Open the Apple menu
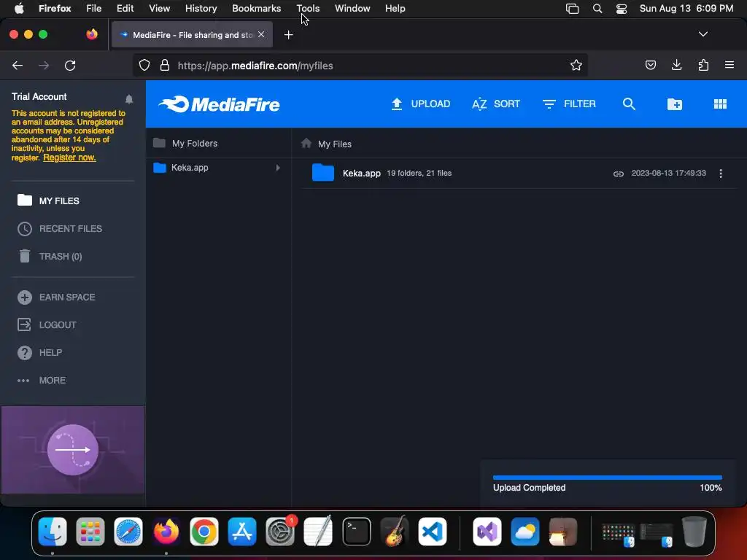The image size is (747, 560). click(x=19, y=8)
